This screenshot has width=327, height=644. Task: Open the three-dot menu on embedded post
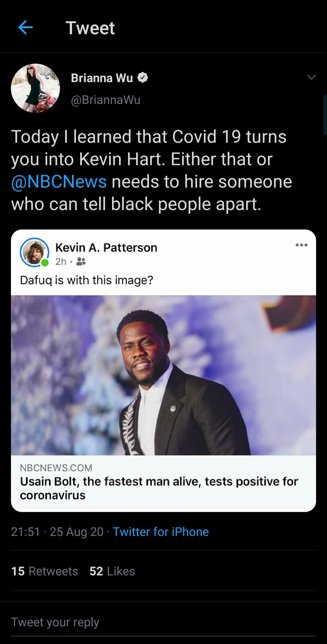(x=302, y=245)
